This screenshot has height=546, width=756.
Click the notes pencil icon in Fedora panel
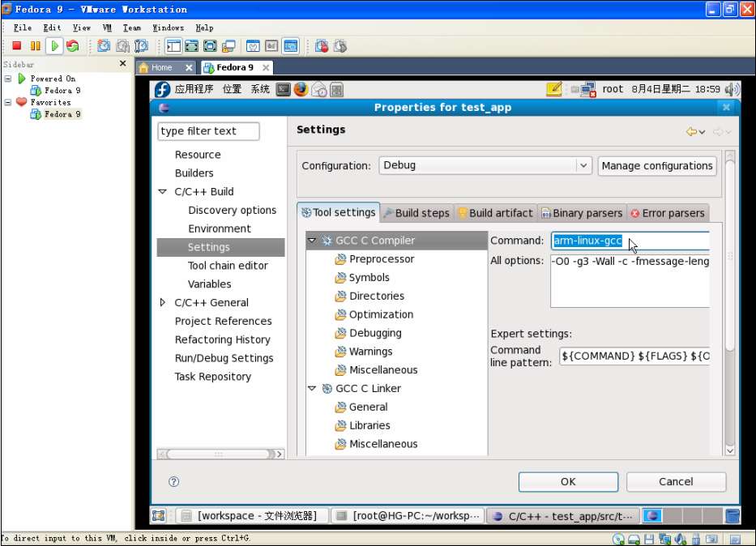(x=554, y=88)
